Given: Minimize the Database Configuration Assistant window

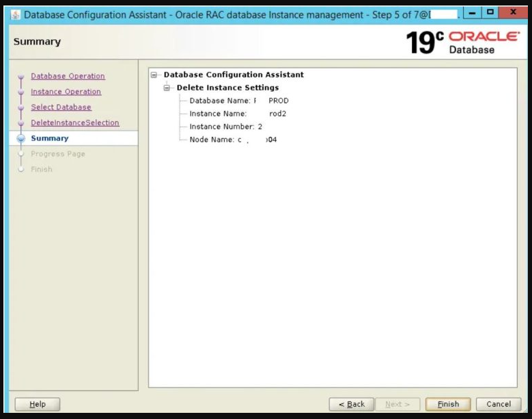Looking at the screenshot, I should click(x=472, y=13).
